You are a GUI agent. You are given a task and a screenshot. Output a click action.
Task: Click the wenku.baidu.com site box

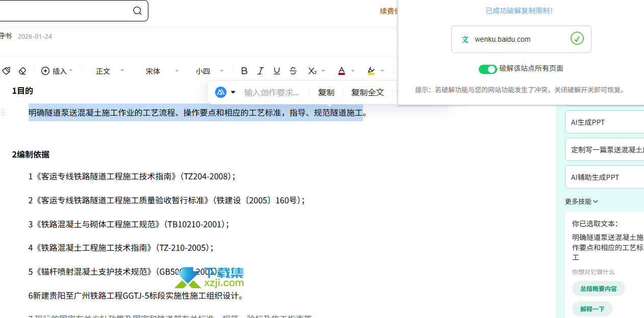[521, 39]
